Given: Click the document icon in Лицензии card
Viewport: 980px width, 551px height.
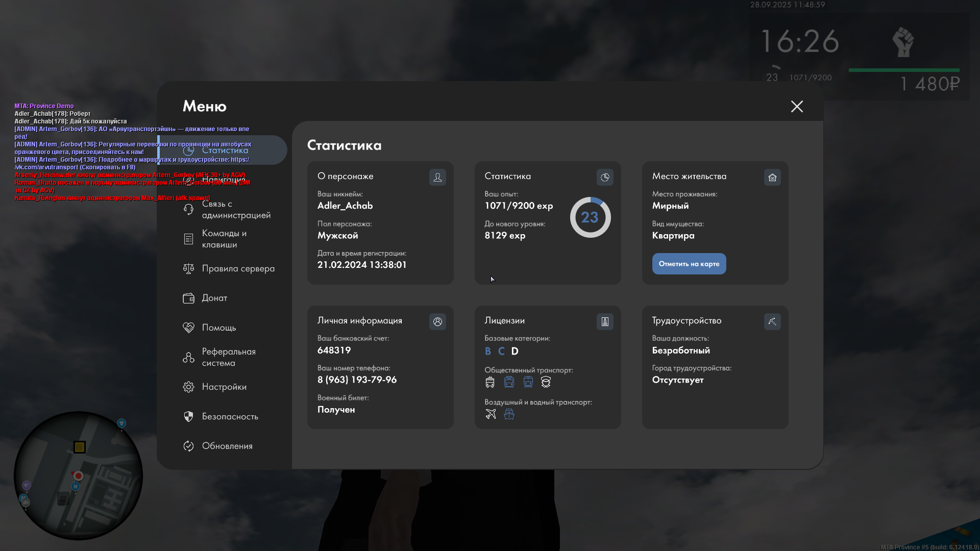Looking at the screenshot, I should (x=605, y=321).
